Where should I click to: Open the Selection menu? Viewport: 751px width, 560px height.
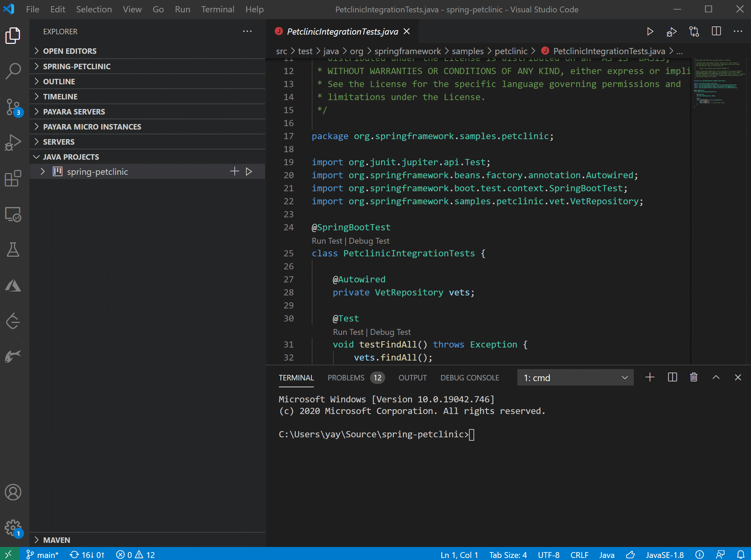pos(94,9)
